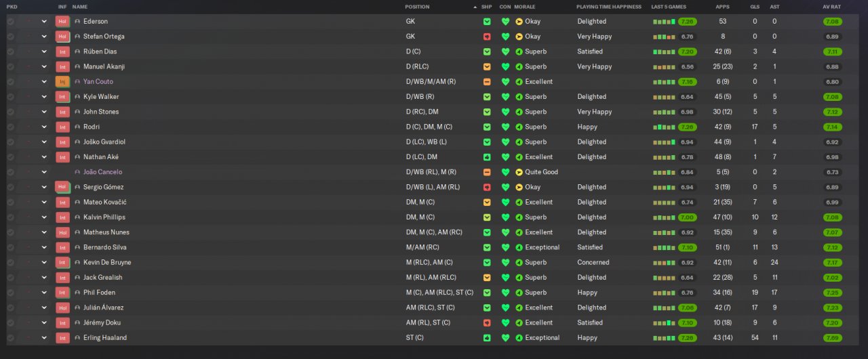The height and width of the screenshot is (359, 868).
Task: Sort by the LAST 5 GAMES column header
Action: [x=669, y=7]
